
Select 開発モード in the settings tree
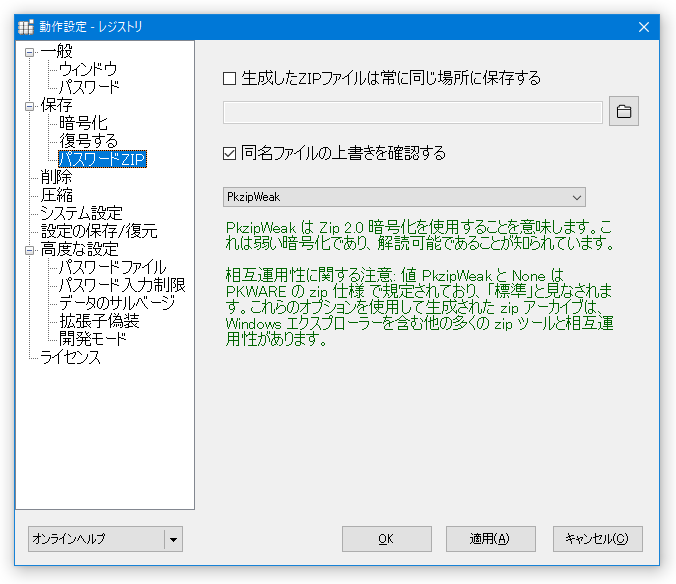pos(93,340)
